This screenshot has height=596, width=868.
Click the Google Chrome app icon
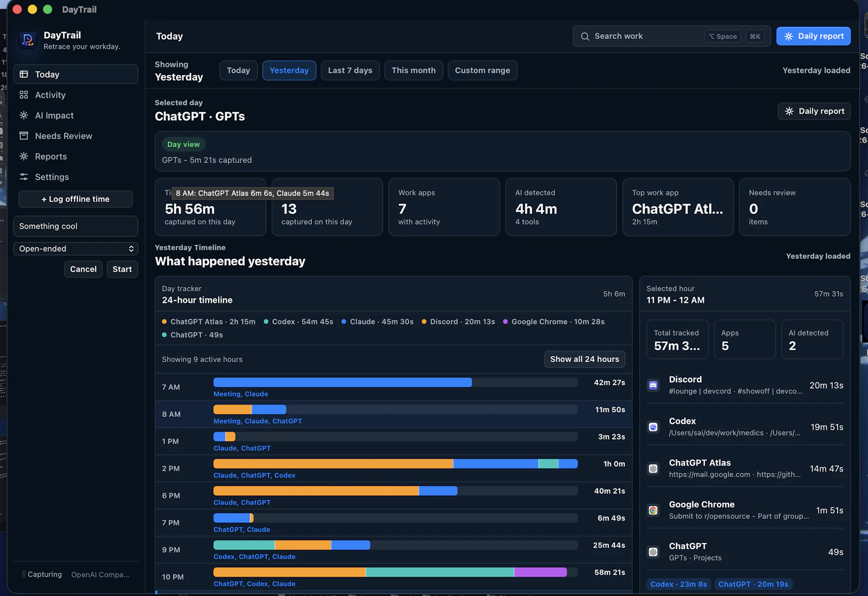[x=653, y=511]
